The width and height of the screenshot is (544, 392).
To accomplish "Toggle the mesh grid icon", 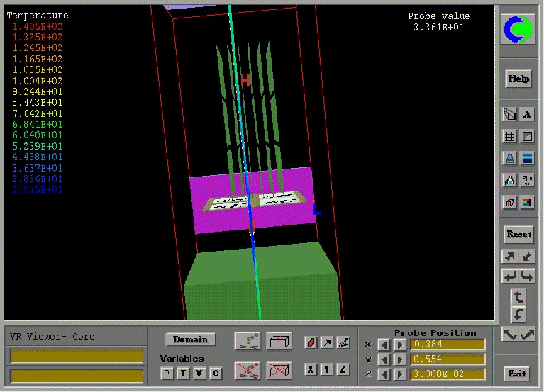I will [x=509, y=136].
